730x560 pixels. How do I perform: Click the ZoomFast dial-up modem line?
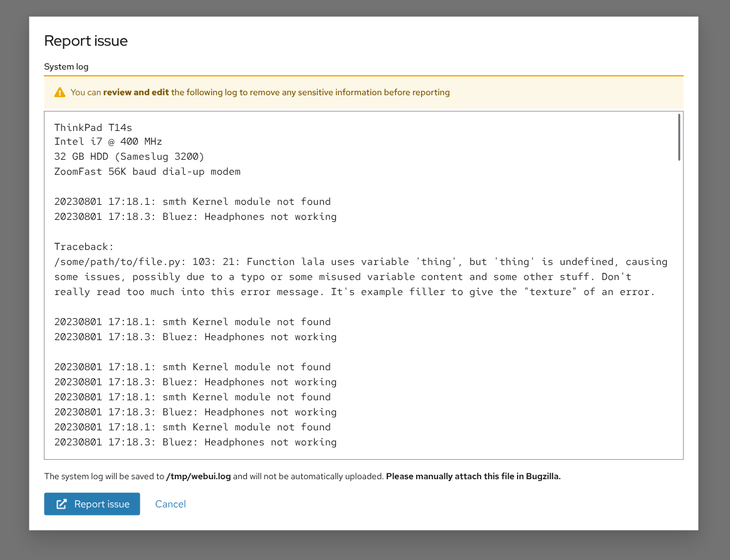pyautogui.click(x=147, y=172)
